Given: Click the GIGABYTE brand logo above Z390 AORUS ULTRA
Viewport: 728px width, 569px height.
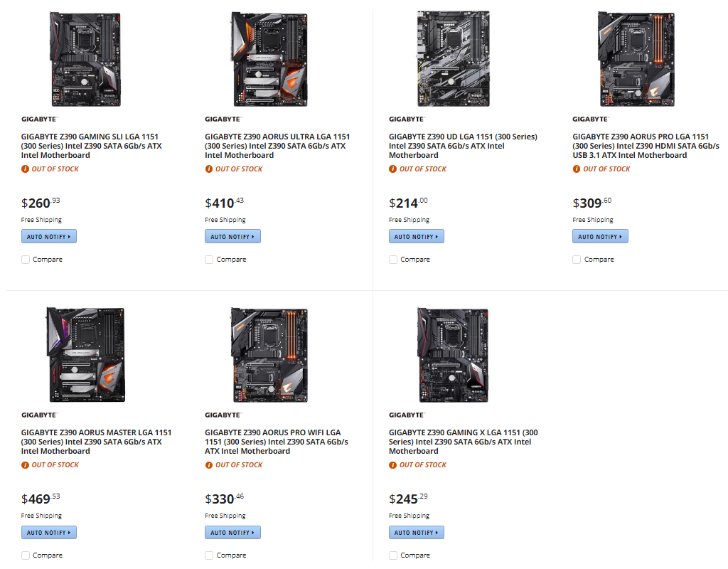Looking at the screenshot, I should pos(223,119).
